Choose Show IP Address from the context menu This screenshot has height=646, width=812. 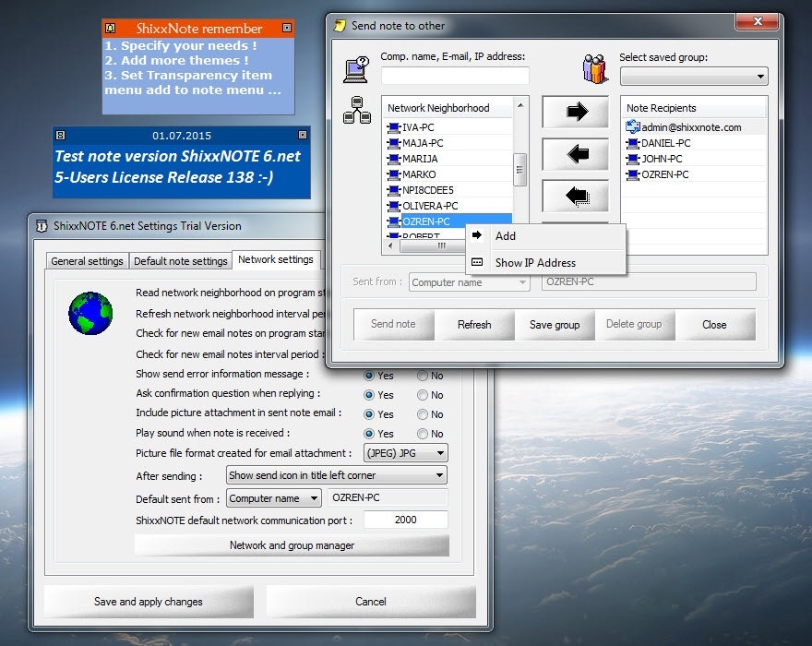535,262
